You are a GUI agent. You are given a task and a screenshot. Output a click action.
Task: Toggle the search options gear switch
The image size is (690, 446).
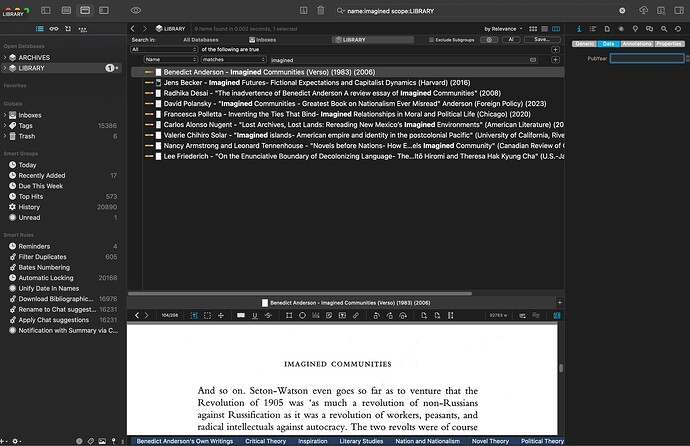[489, 40]
